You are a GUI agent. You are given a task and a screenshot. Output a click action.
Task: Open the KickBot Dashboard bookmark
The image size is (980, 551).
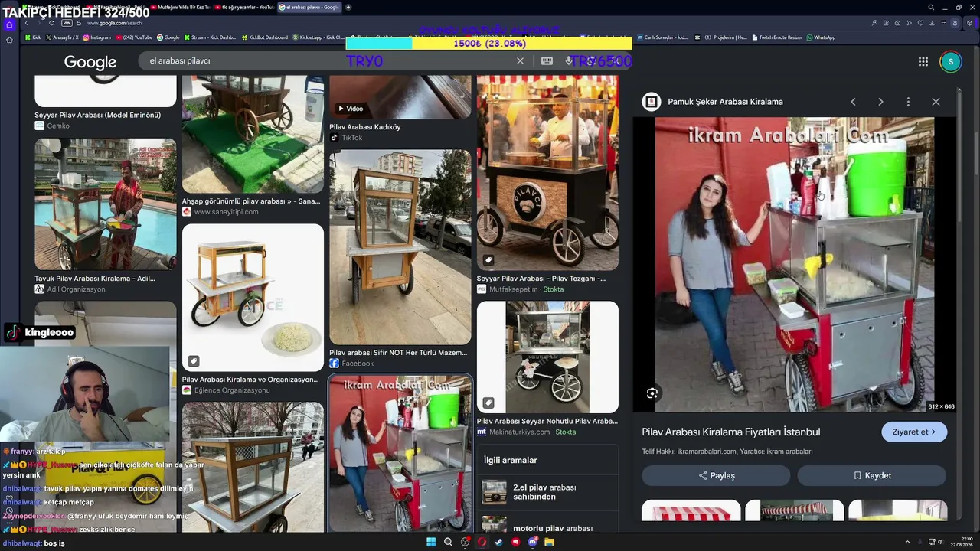point(264,37)
